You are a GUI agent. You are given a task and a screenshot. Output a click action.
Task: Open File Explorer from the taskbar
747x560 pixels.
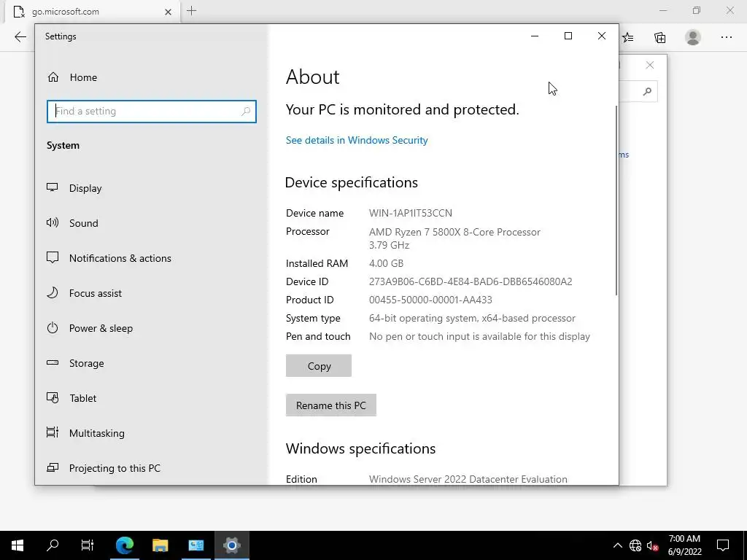160,545
